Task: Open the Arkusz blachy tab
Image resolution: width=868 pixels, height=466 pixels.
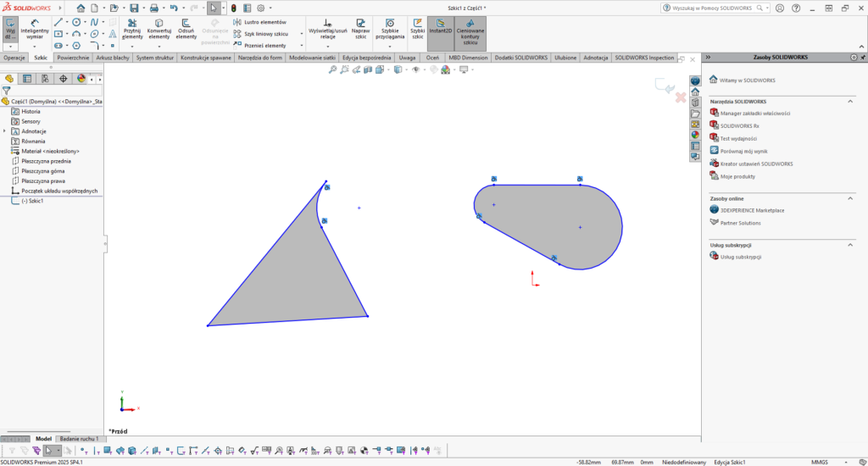Action: click(113, 58)
